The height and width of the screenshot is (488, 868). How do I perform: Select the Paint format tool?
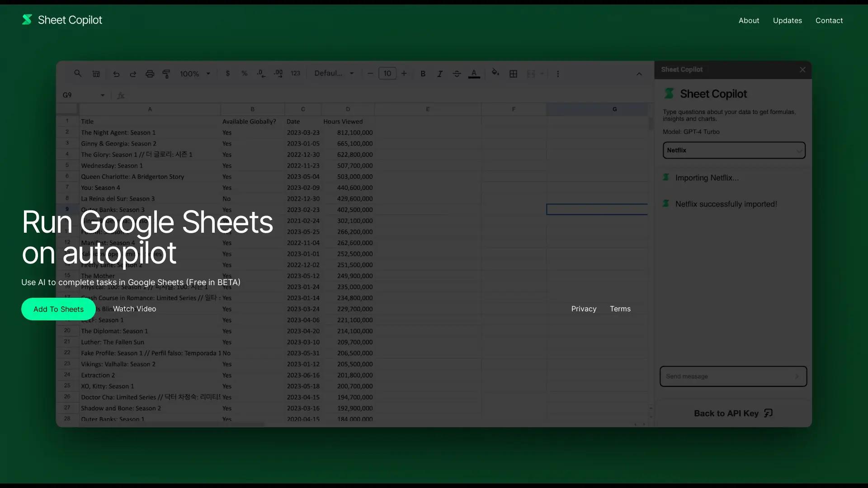pyautogui.click(x=166, y=73)
